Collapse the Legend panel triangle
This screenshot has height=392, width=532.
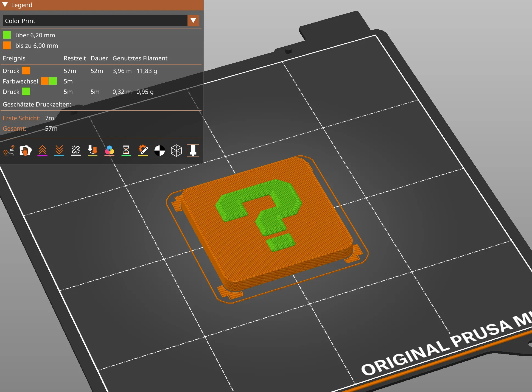coord(5,5)
